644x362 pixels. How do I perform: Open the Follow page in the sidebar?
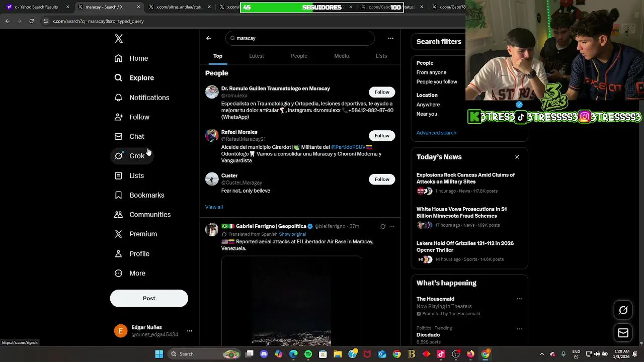pyautogui.click(x=132, y=117)
